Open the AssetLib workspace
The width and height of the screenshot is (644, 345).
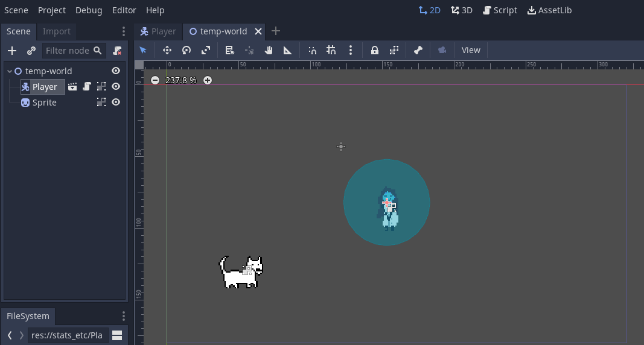point(549,10)
